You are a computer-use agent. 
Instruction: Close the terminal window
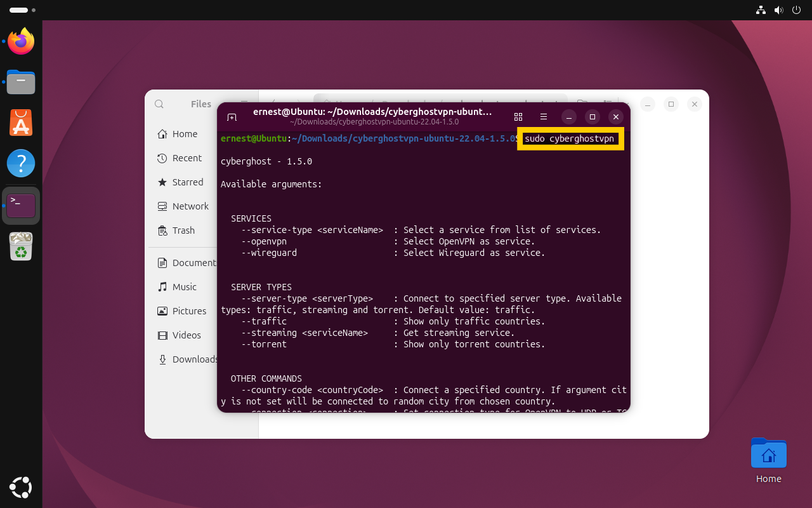coord(615,117)
